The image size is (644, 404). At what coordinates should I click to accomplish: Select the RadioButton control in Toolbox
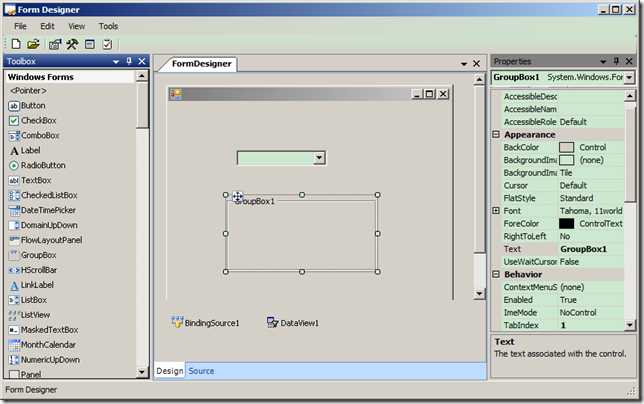coord(37,165)
